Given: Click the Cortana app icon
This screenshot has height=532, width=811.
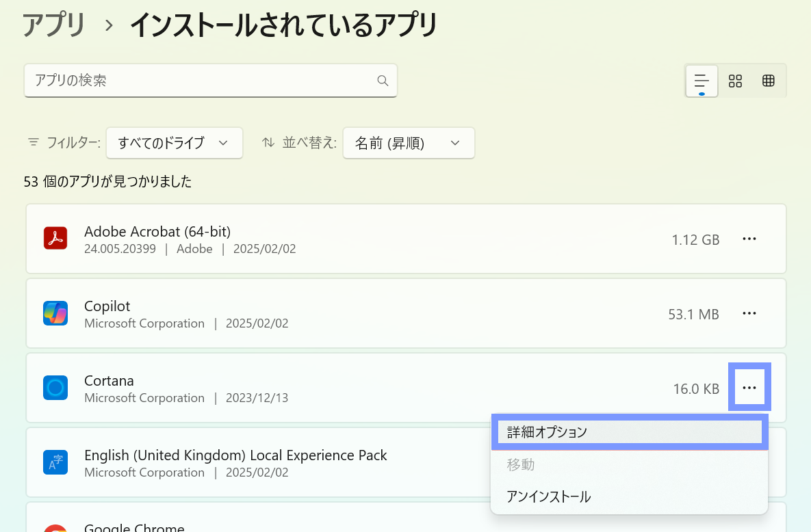Looking at the screenshot, I should 55,388.
